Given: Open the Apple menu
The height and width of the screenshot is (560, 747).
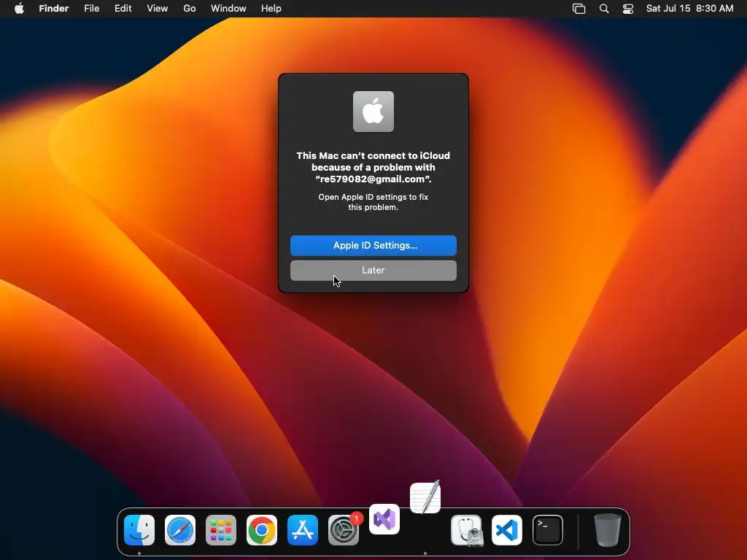Looking at the screenshot, I should click(x=19, y=8).
